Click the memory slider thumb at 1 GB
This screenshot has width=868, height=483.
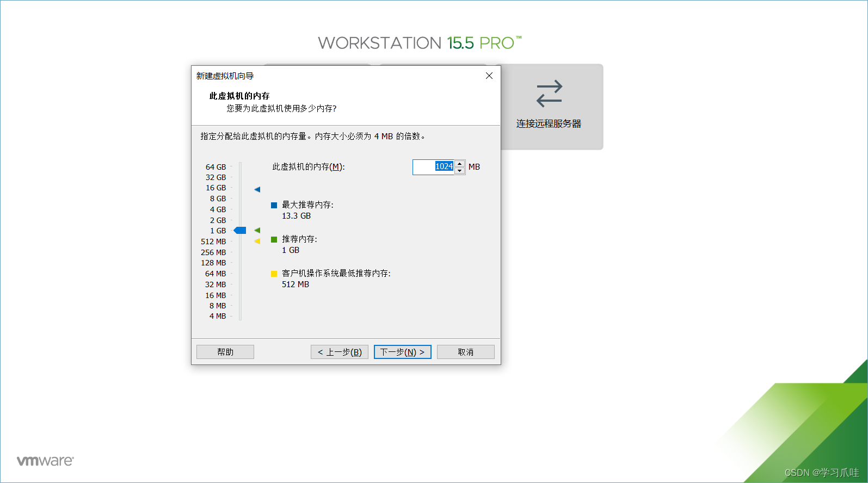coord(240,231)
